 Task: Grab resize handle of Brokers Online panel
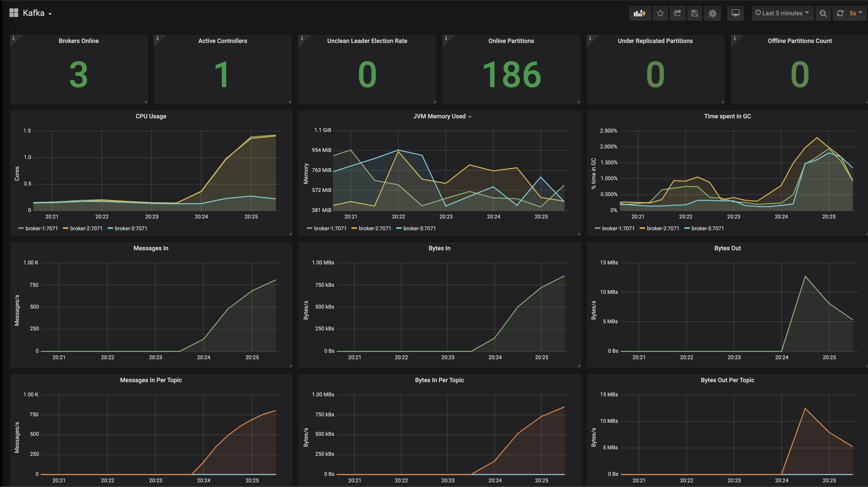coord(146,102)
